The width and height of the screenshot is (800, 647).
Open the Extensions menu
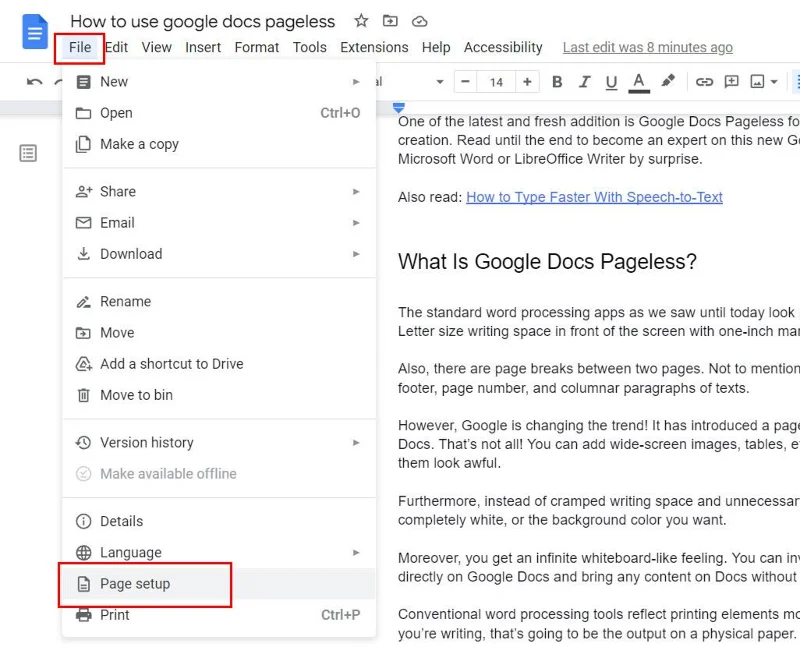pyautogui.click(x=374, y=47)
